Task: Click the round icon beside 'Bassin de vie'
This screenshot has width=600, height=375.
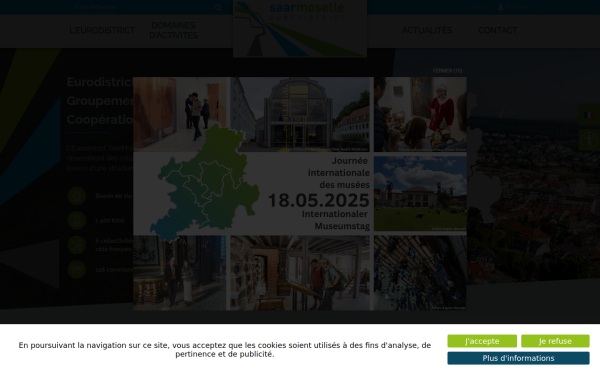Action: point(77,196)
